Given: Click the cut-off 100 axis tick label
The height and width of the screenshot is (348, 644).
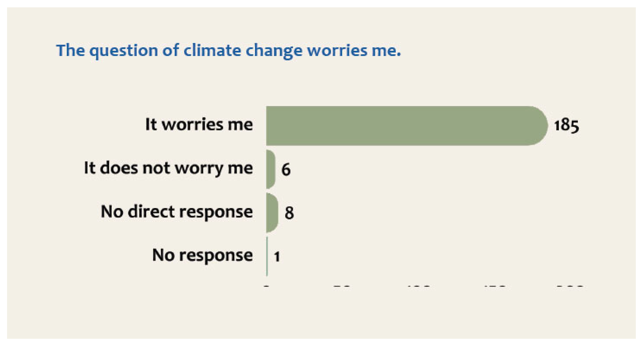Looking at the screenshot, I should (419, 286).
